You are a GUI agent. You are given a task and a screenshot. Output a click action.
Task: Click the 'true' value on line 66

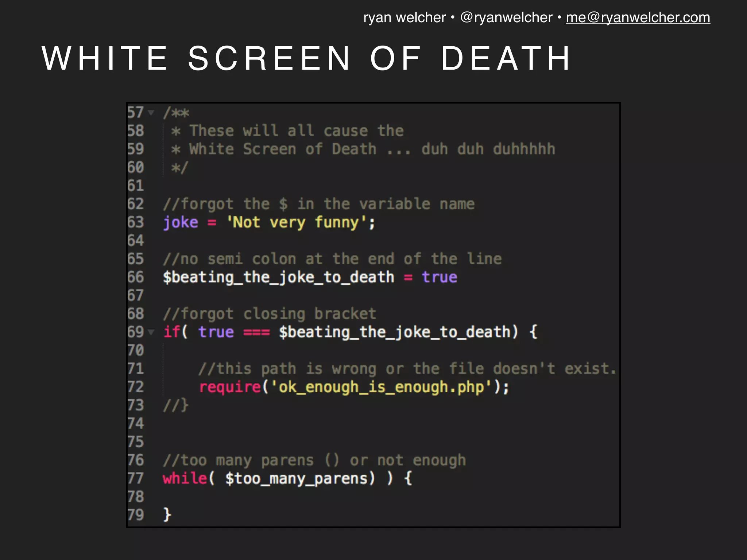pyautogui.click(x=440, y=277)
